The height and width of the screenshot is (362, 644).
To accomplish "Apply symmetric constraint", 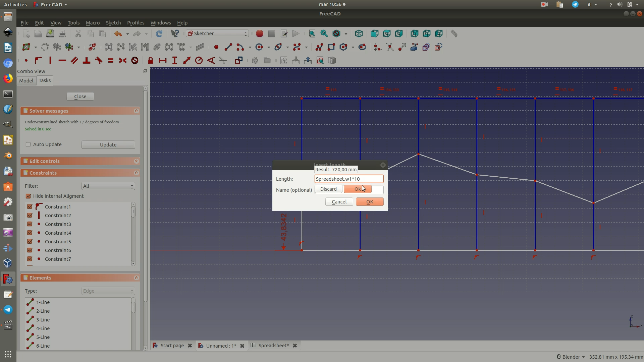I will (122, 61).
